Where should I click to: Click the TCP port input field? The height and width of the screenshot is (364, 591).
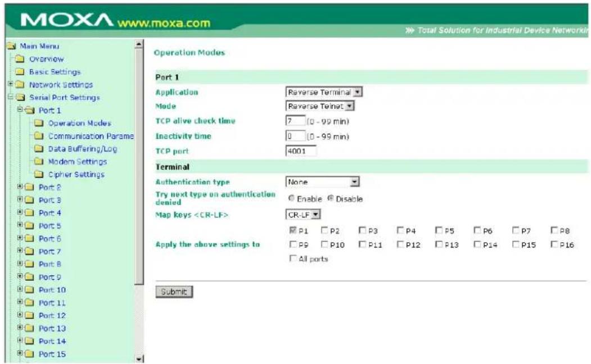301,151
